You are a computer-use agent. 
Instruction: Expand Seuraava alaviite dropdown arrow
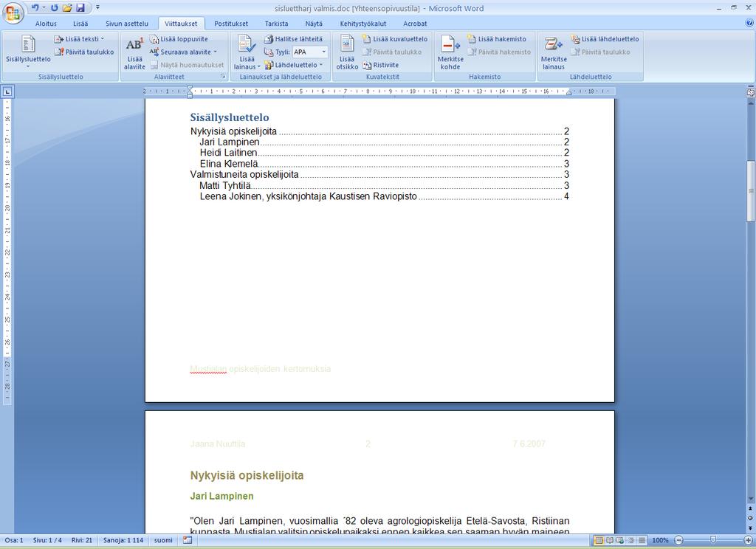(215, 52)
